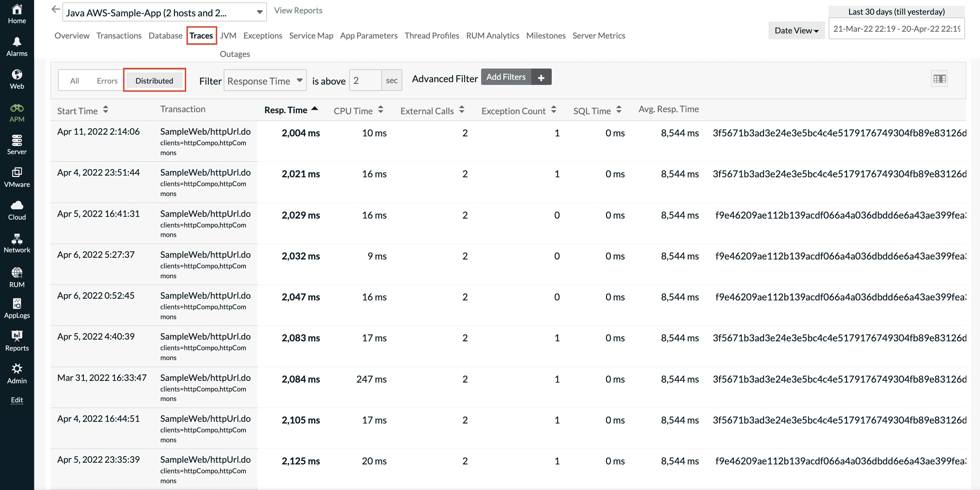Open the Date View dropdown
Screen dimensions: 980x490
[796, 30]
